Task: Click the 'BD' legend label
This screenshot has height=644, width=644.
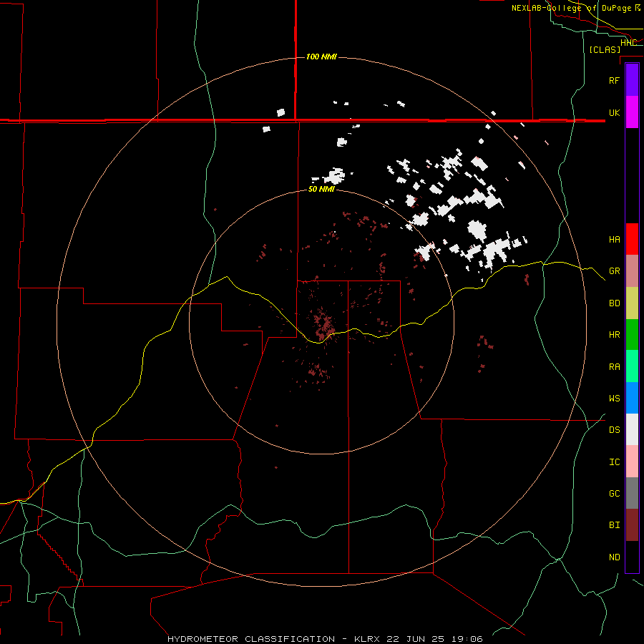Action: click(x=614, y=303)
